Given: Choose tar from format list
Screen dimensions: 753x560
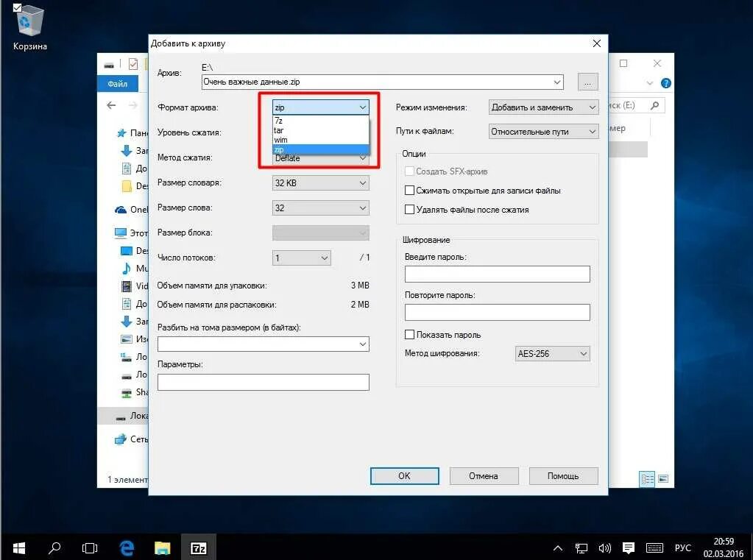Looking at the screenshot, I should pos(320,130).
